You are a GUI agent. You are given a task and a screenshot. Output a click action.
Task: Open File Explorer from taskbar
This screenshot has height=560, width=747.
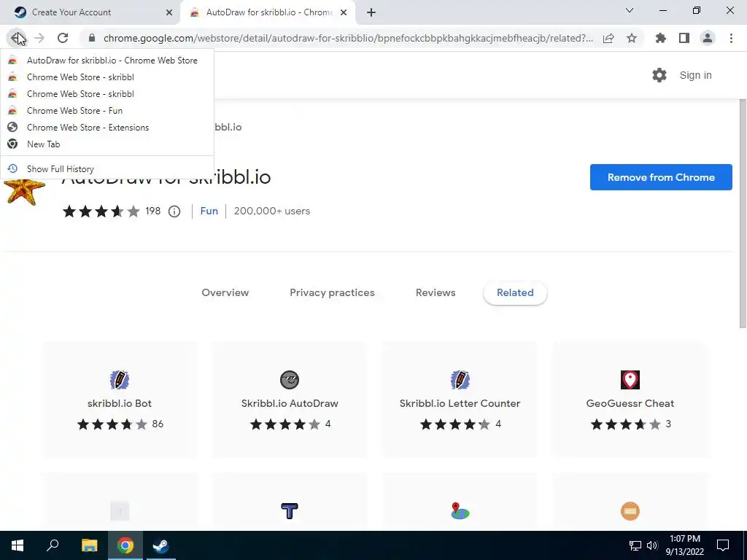(89, 545)
